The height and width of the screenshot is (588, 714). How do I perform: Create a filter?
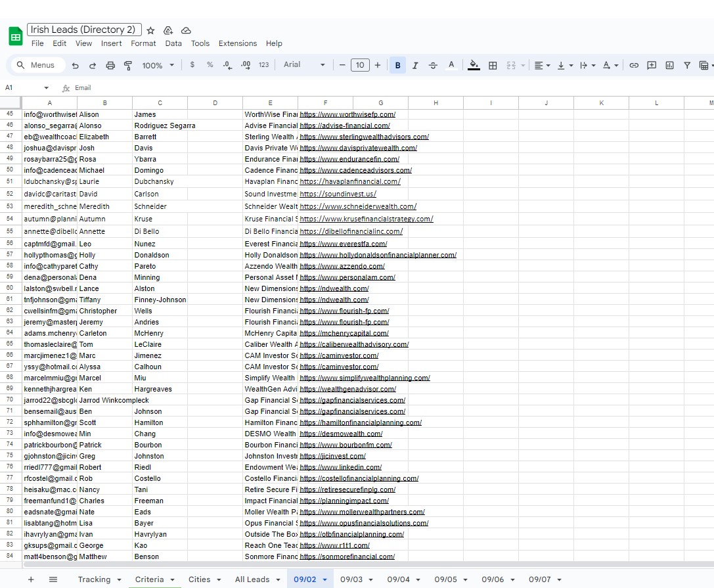click(687, 65)
